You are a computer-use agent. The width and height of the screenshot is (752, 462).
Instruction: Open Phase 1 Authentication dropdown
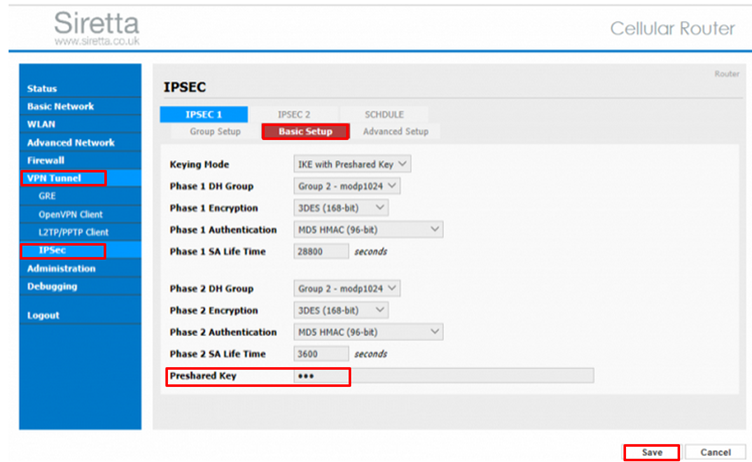click(368, 229)
